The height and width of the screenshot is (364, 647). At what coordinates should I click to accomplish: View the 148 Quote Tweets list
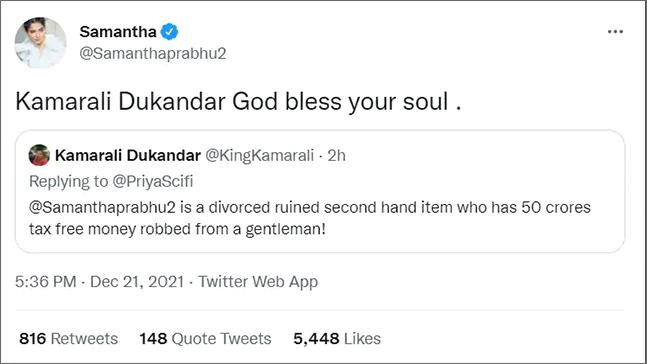[205, 339]
